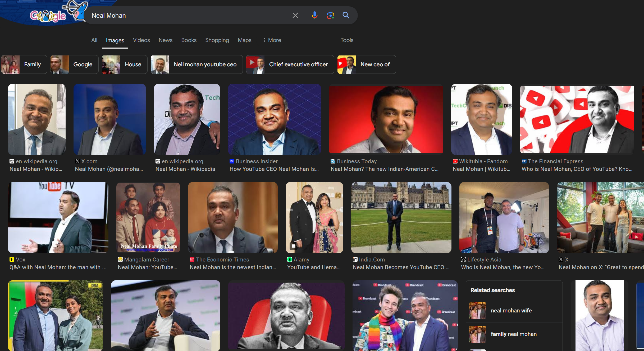This screenshot has width=644, height=351.
Task: Open 'Neal Mohan? The new Indian-American C...' link
Action: point(385,169)
